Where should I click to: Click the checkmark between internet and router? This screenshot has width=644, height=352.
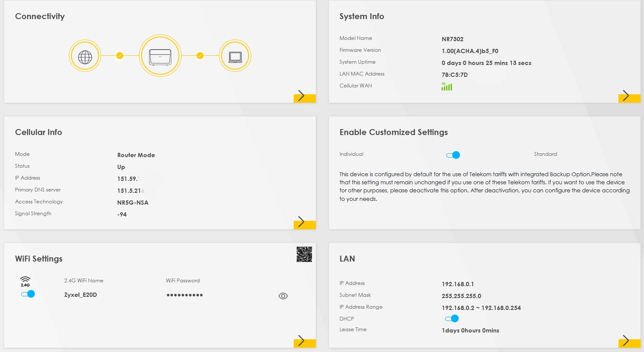[120, 56]
